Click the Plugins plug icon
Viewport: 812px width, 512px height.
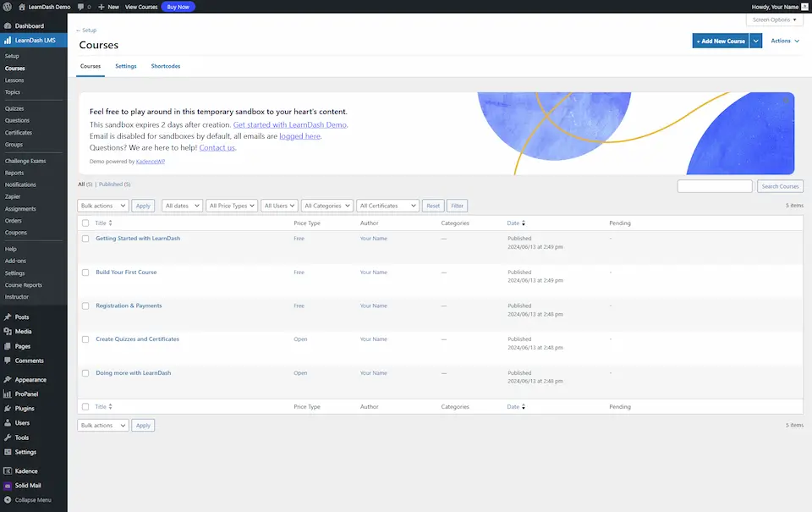pyautogui.click(x=8, y=409)
